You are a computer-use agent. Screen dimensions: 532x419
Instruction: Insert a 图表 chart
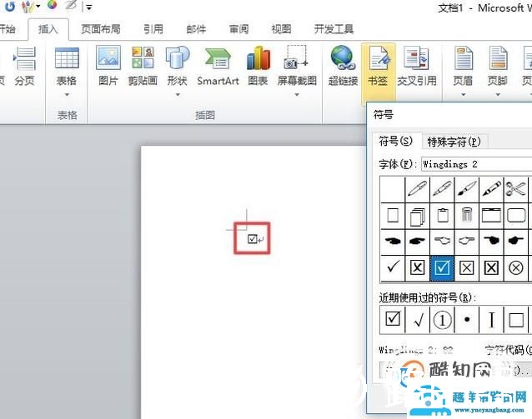pyautogui.click(x=258, y=66)
